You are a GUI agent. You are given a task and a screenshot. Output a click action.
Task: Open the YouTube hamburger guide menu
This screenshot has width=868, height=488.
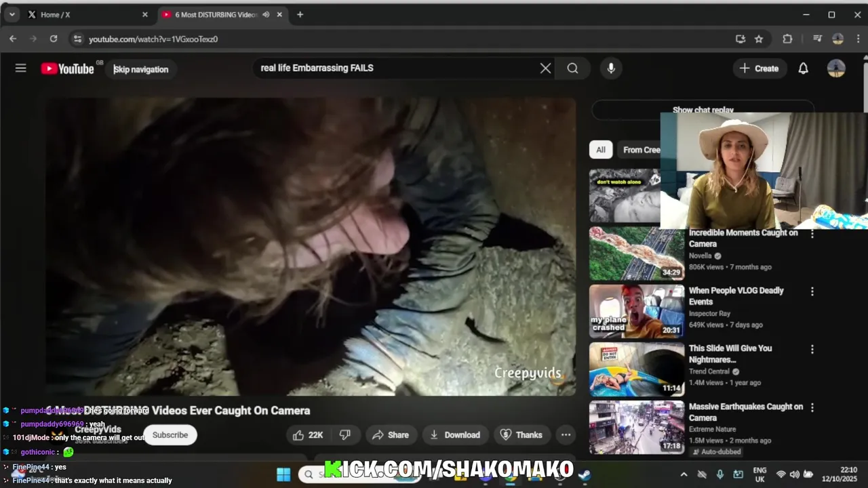pos(21,68)
